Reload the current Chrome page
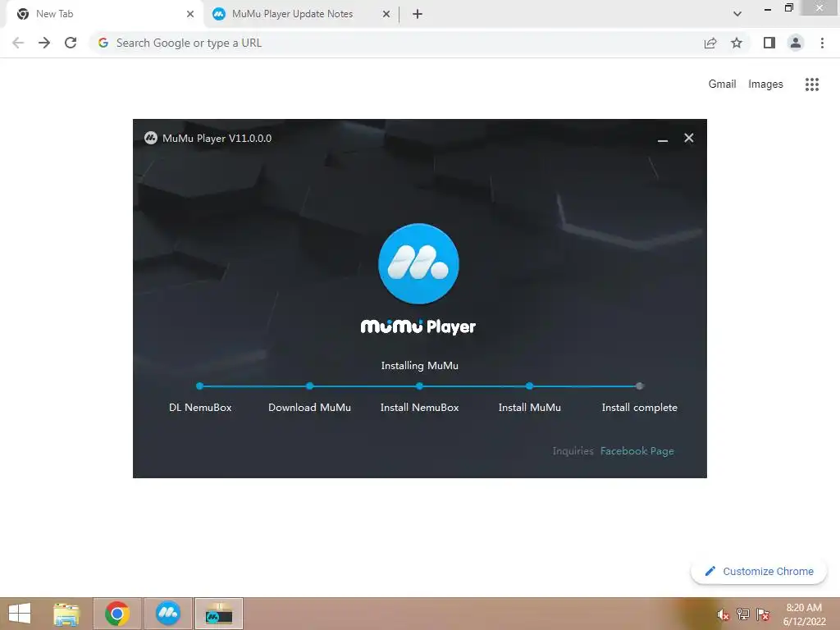Screen dimensions: 840x630 click(71, 43)
